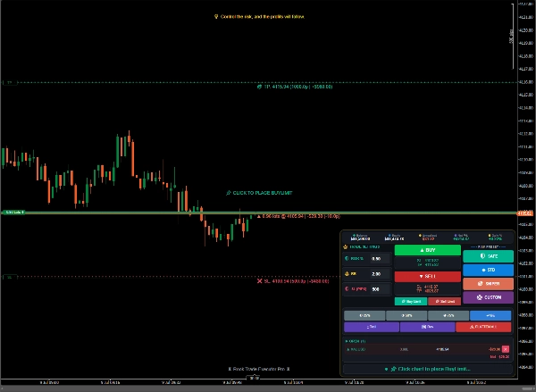Click the vertical scale bar at the top right
This screenshot has height=392, width=536.
coord(513,36)
